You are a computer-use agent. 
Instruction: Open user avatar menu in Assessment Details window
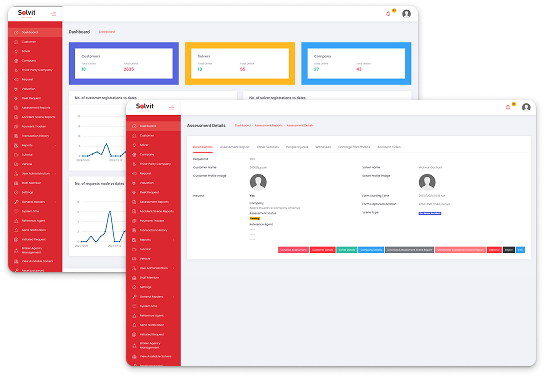[526, 107]
